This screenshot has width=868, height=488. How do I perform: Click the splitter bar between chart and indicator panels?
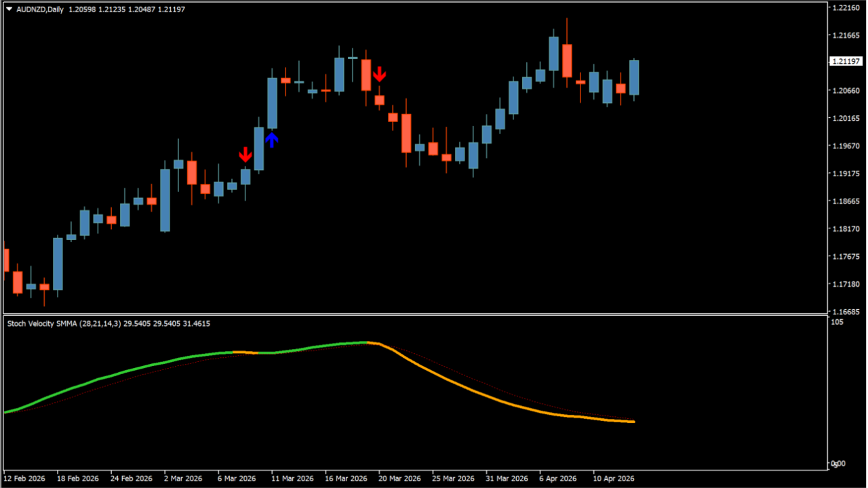pos(434,314)
